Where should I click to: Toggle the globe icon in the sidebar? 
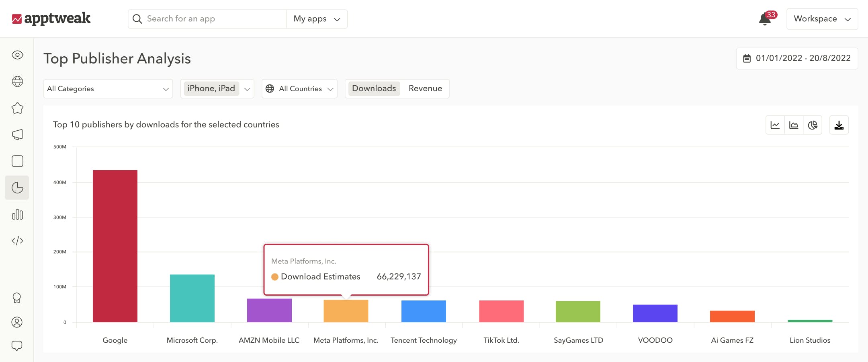pos(17,81)
